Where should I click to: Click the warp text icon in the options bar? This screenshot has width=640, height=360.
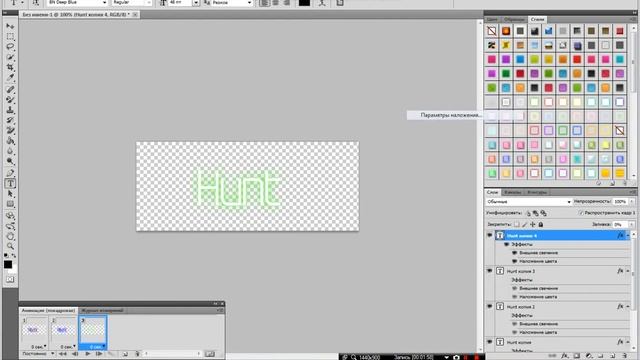(x=322, y=3)
